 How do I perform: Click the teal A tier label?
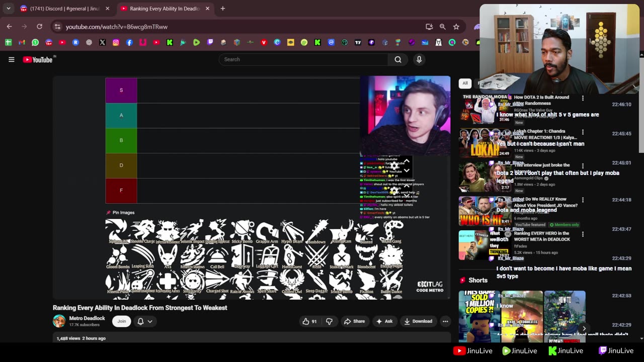[121, 115]
